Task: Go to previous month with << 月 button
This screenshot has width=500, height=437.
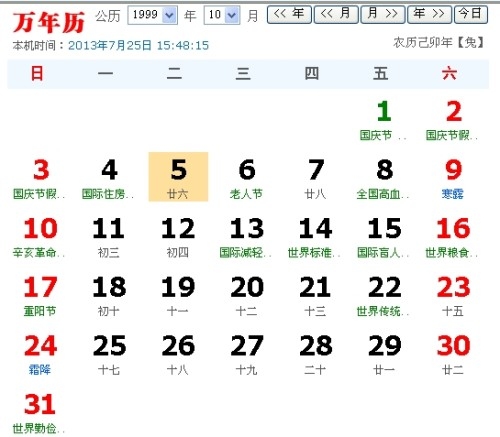Action: click(336, 14)
